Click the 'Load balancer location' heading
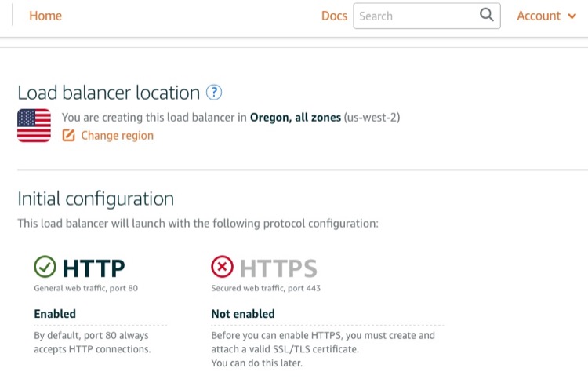Viewport: 588px width, 390px height. point(109,93)
